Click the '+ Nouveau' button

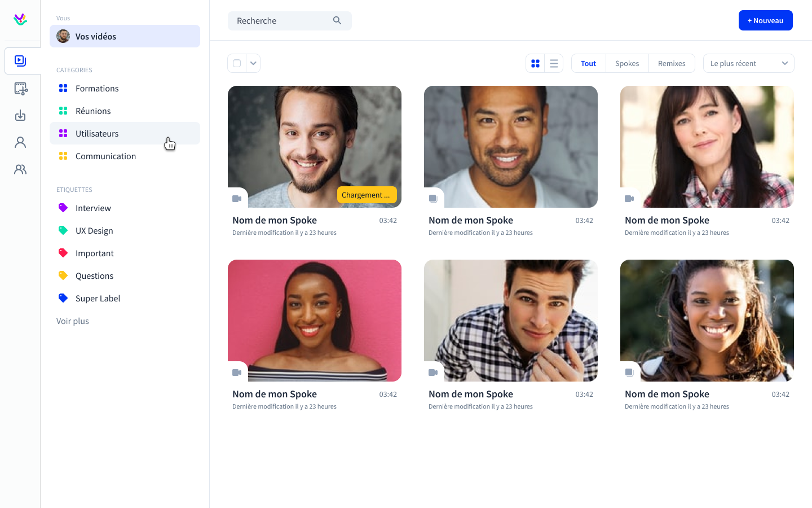(765, 20)
